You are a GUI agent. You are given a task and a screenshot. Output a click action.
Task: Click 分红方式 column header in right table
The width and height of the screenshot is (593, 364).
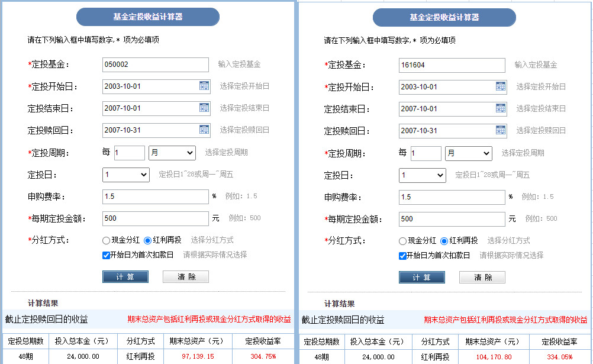pos(436,342)
